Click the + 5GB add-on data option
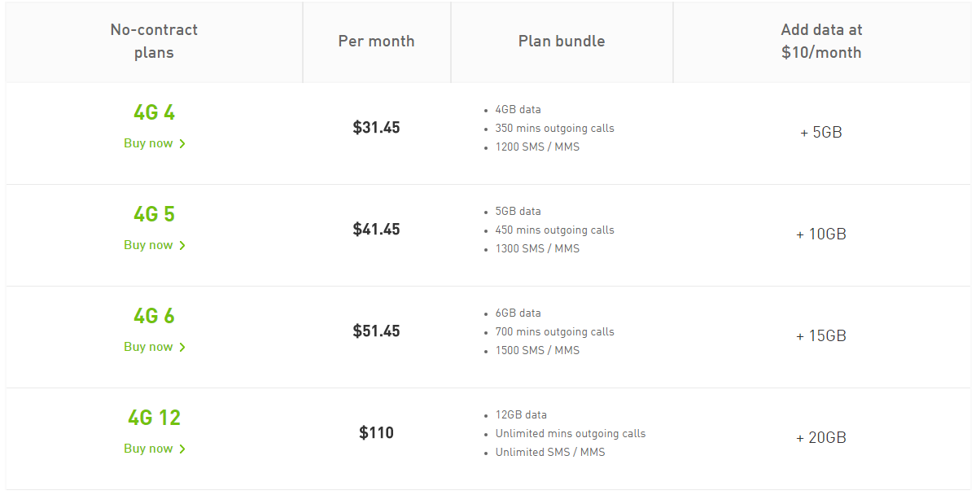980x495 pixels. [821, 132]
